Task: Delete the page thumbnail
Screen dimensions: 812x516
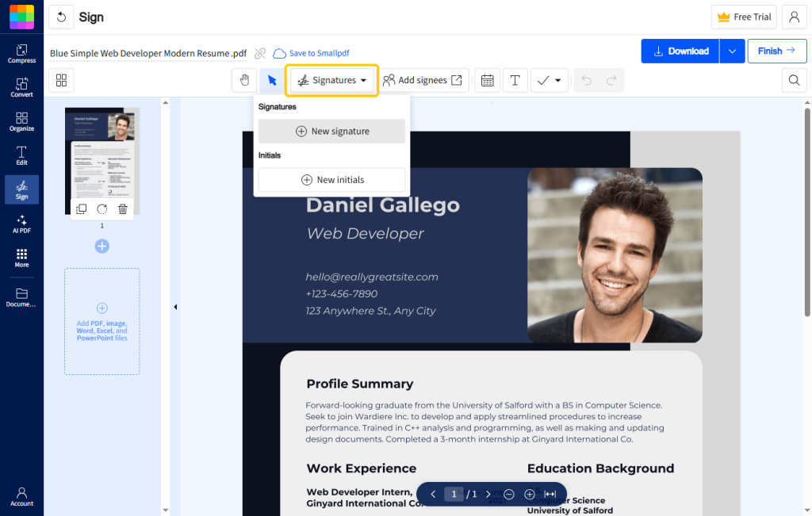Action: point(122,208)
